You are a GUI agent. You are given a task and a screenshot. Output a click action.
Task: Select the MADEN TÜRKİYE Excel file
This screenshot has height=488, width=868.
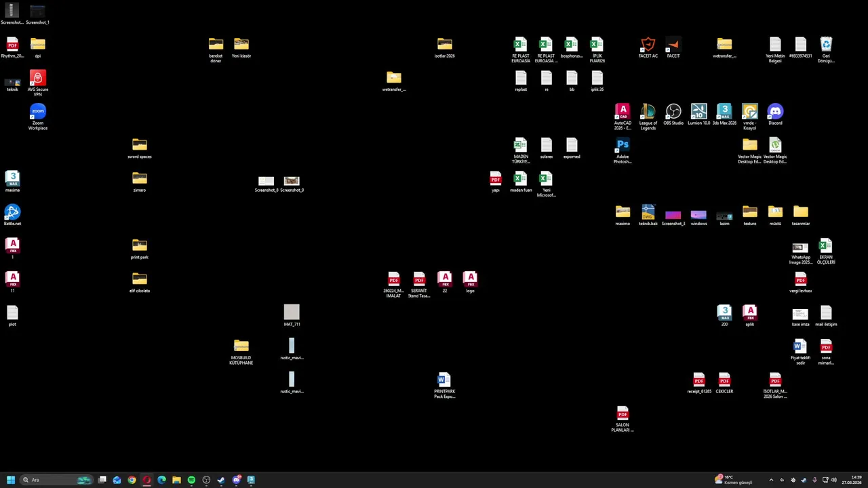[x=521, y=150]
